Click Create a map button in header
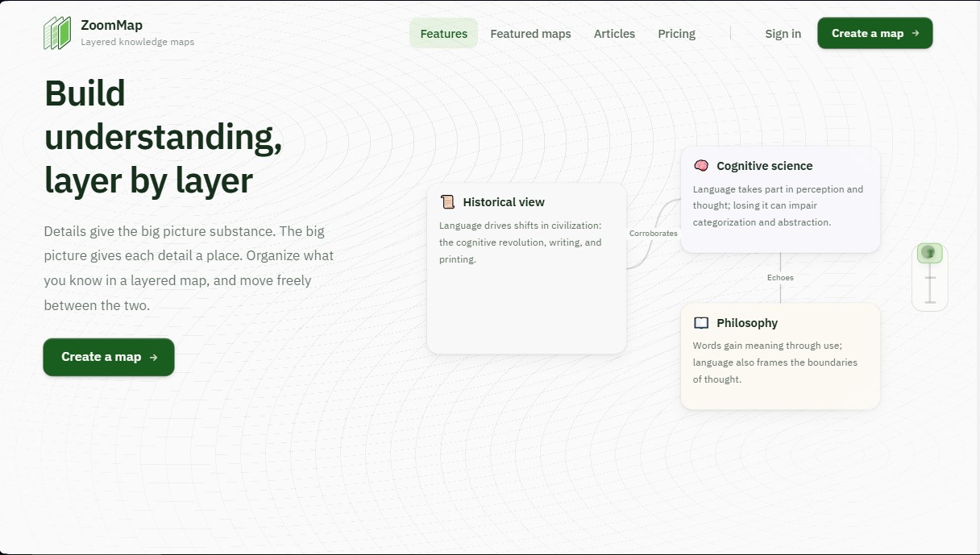The image size is (980, 555). pyautogui.click(x=875, y=33)
